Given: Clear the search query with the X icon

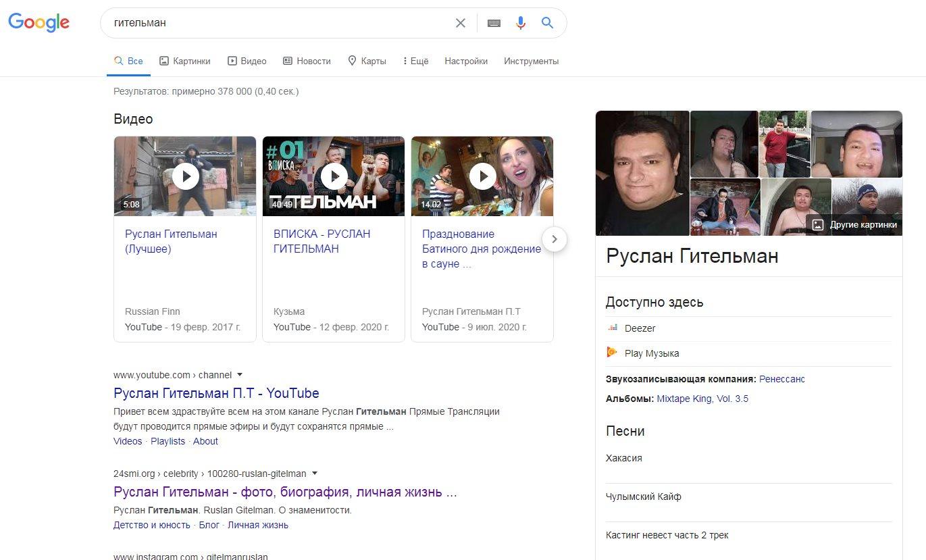Looking at the screenshot, I should (461, 23).
